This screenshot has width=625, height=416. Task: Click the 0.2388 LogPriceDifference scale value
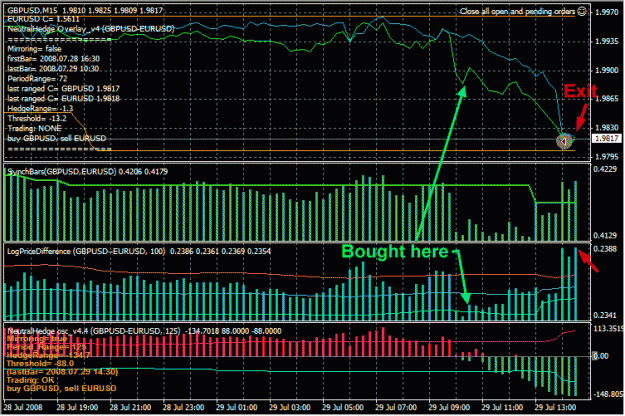coord(605,249)
